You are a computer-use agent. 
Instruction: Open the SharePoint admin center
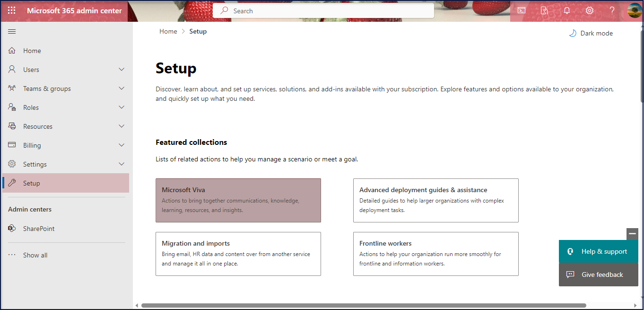[x=38, y=228]
